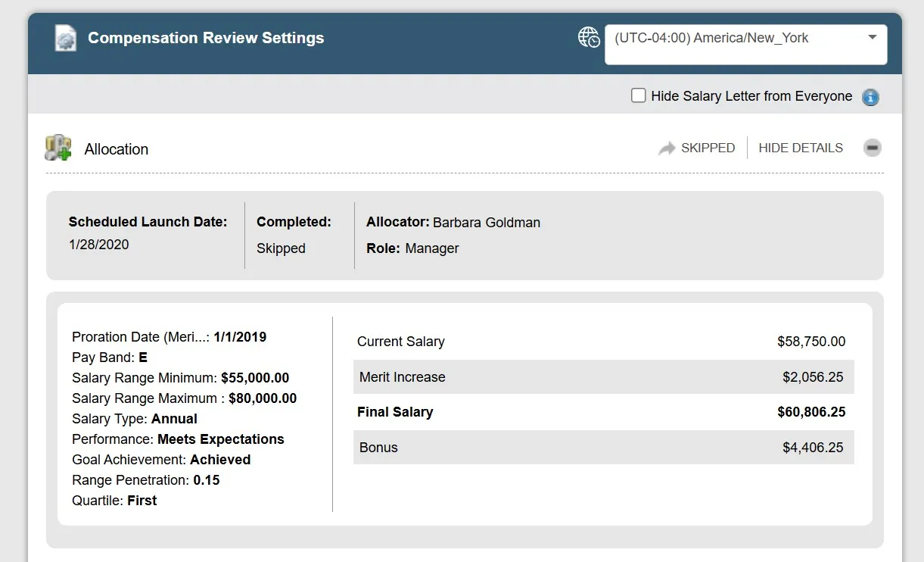924x562 pixels.
Task: Click the Compensation Review Settings document icon
Action: tap(64, 37)
